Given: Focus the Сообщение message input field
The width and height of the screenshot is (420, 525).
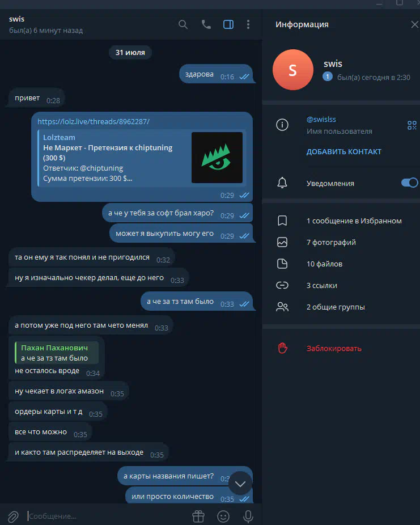Looking at the screenshot, I should tap(107, 516).
